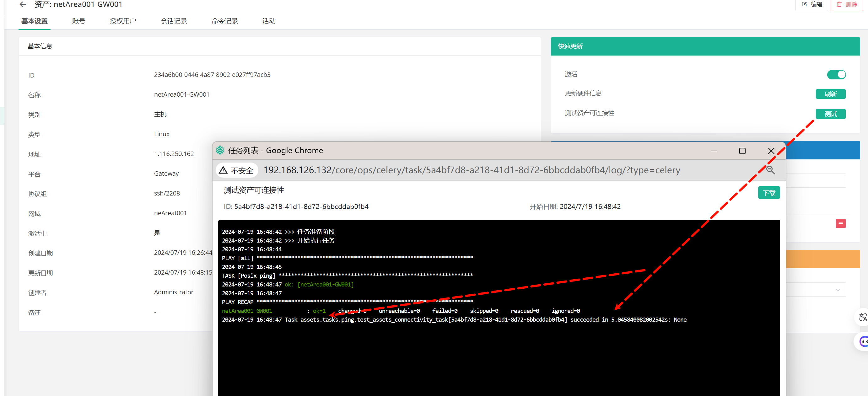Click the back arrow beside asset title
Viewport: 868px width, 396px height.
[x=23, y=4]
